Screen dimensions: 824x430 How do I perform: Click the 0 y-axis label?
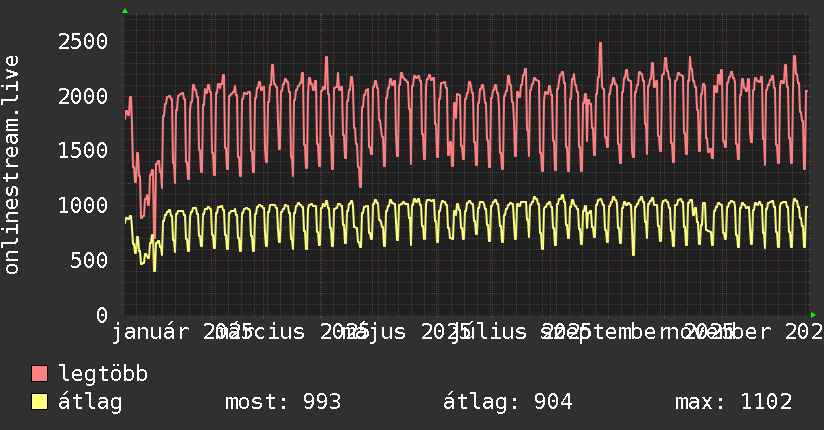click(x=102, y=315)
